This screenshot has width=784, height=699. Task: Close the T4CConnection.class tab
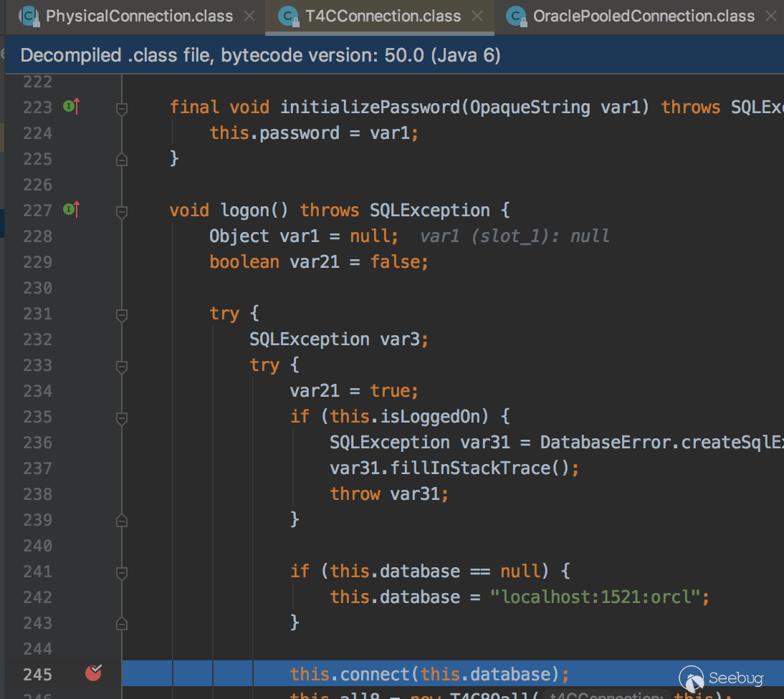pos(477,16)
